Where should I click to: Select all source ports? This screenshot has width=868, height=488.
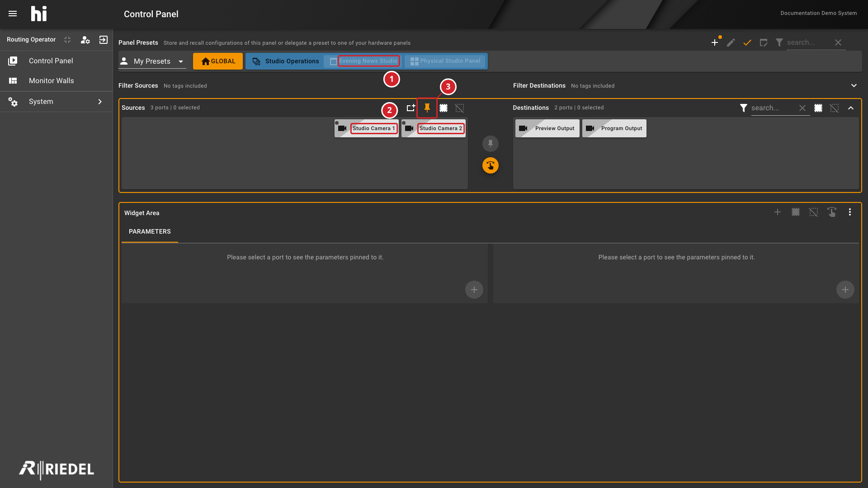coord(443,108)
